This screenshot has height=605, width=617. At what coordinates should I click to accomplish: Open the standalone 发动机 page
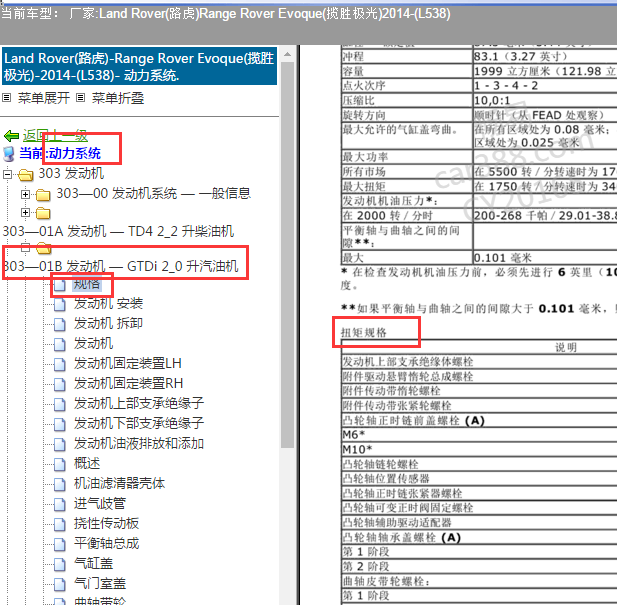93,343
